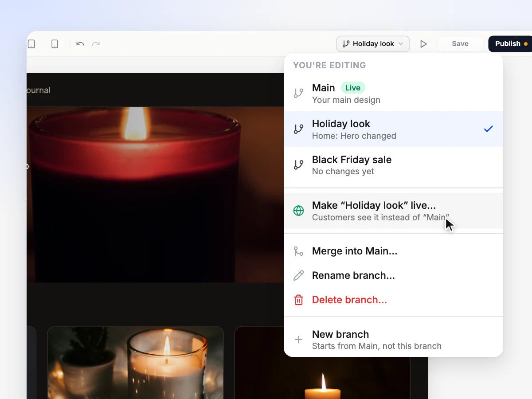Click the "YOU'RE EDITING" header label
This screenshot has height=399, width=532.
(x=329, y=65)
